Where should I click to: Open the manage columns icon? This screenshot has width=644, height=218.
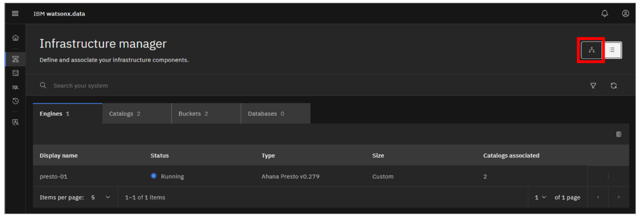(619, 134)
